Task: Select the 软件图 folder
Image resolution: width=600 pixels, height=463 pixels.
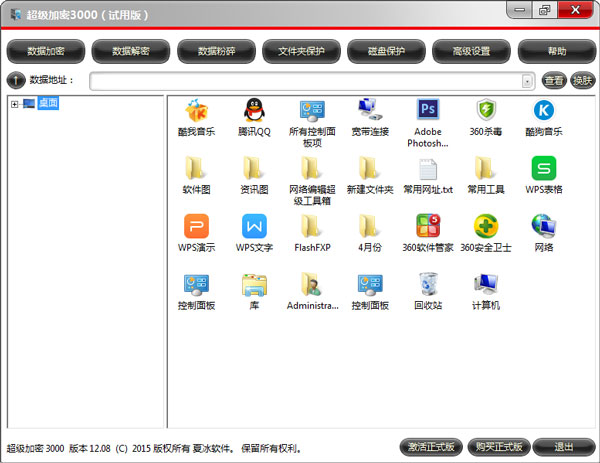Action: 196,168
